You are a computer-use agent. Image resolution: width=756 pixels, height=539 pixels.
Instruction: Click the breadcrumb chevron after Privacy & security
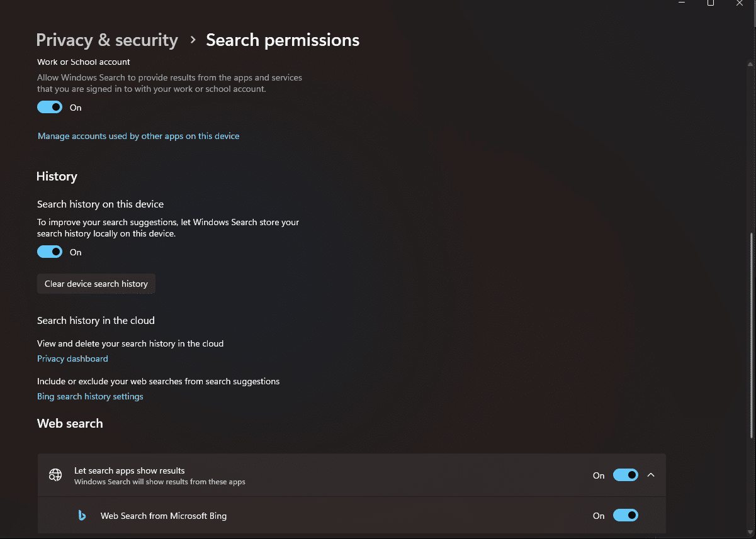193,40
